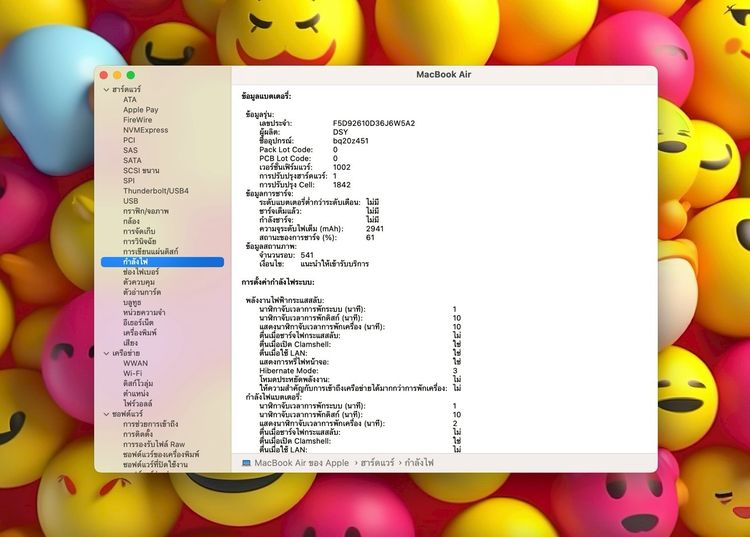Viewport: 750px width, 537px height.
Task: Select การรองรับไฟล์ Raw in the sidebar
Action: point(154,444)
